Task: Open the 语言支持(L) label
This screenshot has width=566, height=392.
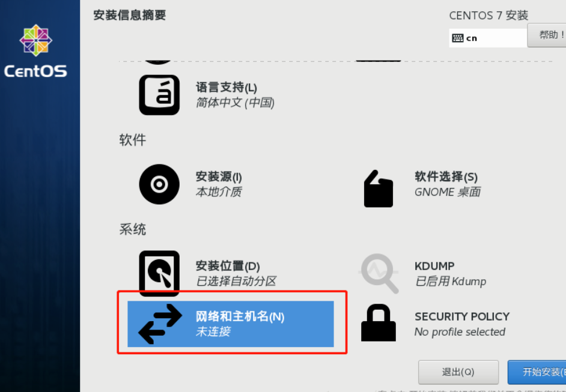Action: pos(227,87)
